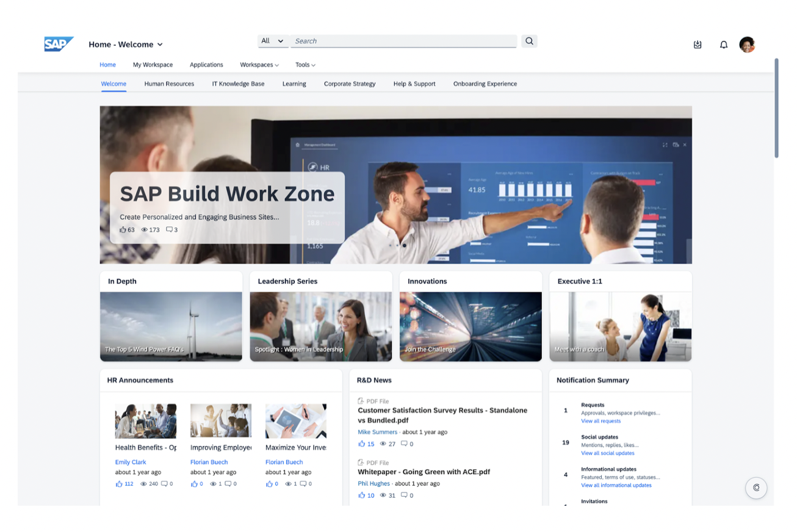Click views eye icon under Health Benefits

point(144,484)
